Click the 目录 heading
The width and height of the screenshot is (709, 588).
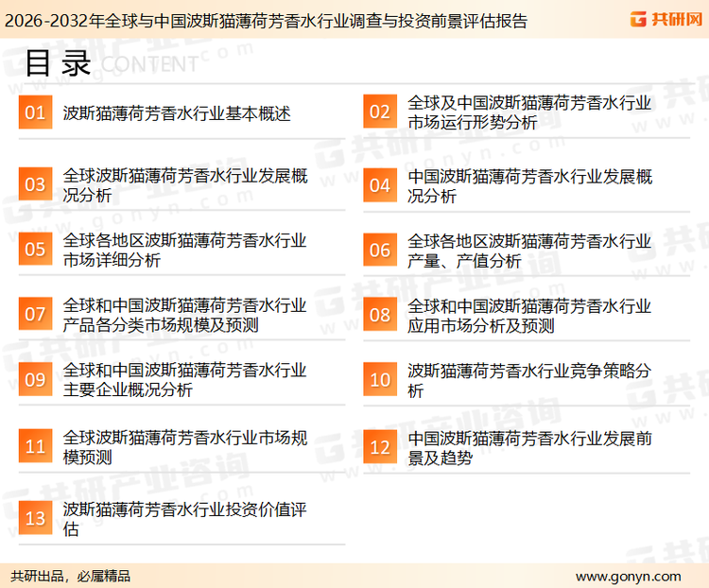click(x=57, y=62)
